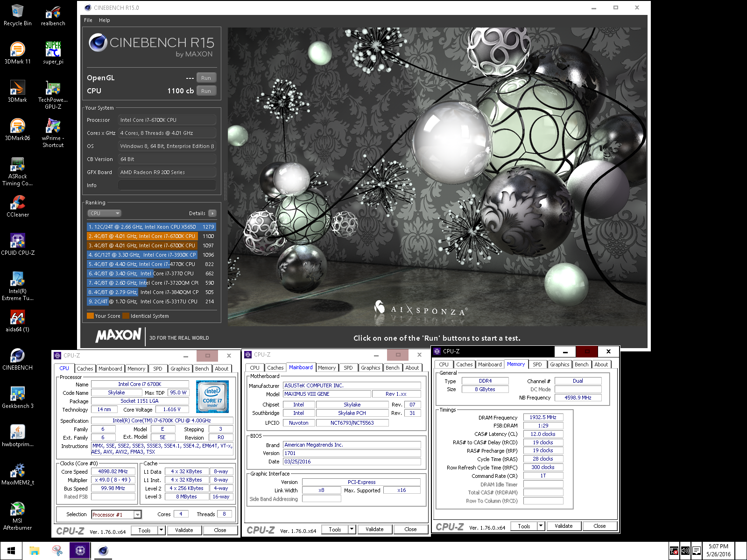
Task: Open the 3DMark 11 desktop icon
Action: pyautogui.click(x=18, y=53)
